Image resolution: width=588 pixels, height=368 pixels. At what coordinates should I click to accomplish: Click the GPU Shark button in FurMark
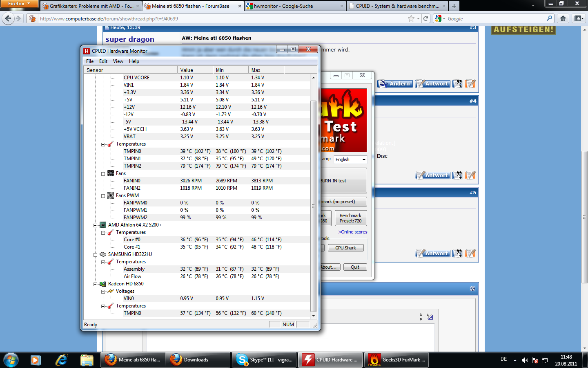point(345,248)
